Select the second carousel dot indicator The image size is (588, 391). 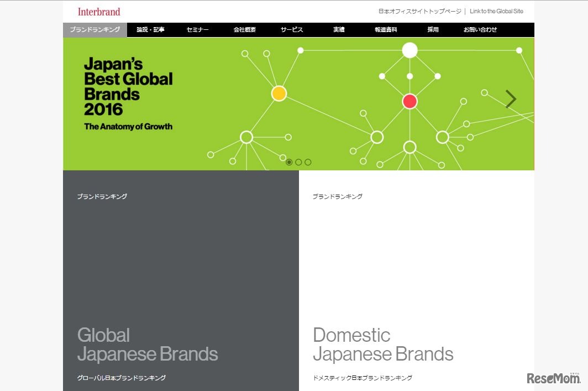(x=298, y=162)
